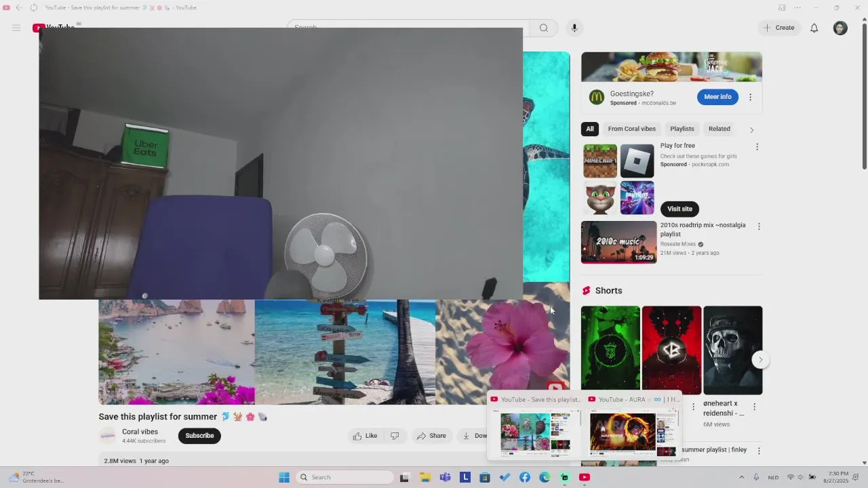868x488 pixels.
Task: Show hidden system tray icons
Action: click(x=741, y=477)
